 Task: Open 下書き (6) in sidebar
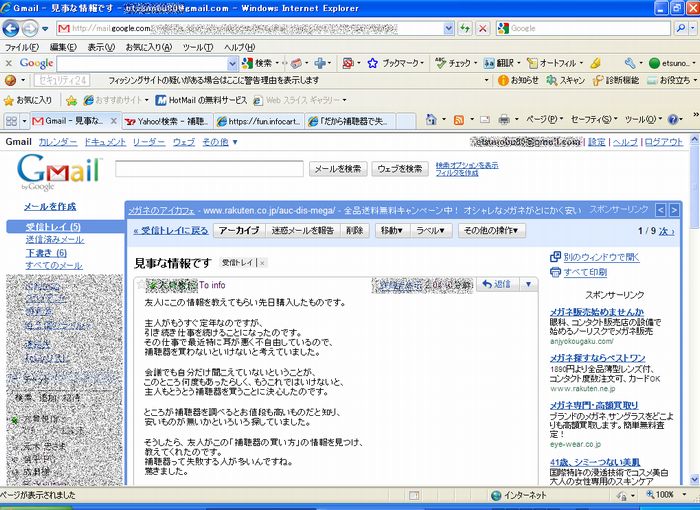[46, 253]
